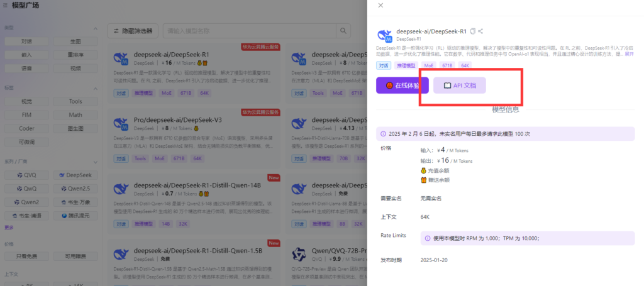Filter by 书生·万象 series
644x286 pixels.
coord(75,202)
